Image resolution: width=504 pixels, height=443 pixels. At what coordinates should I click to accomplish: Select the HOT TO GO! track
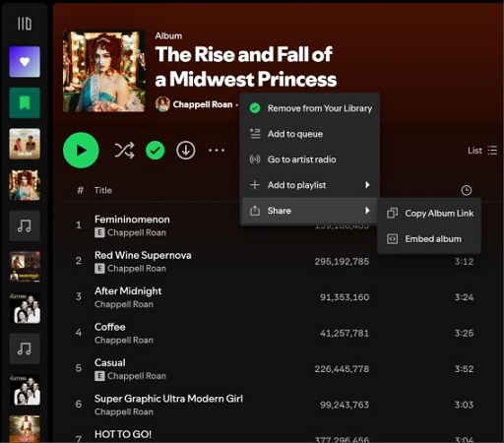123,434
